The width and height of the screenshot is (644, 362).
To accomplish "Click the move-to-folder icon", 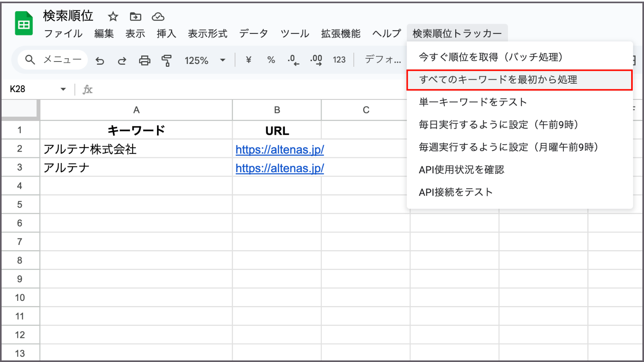I will (136, 16).
